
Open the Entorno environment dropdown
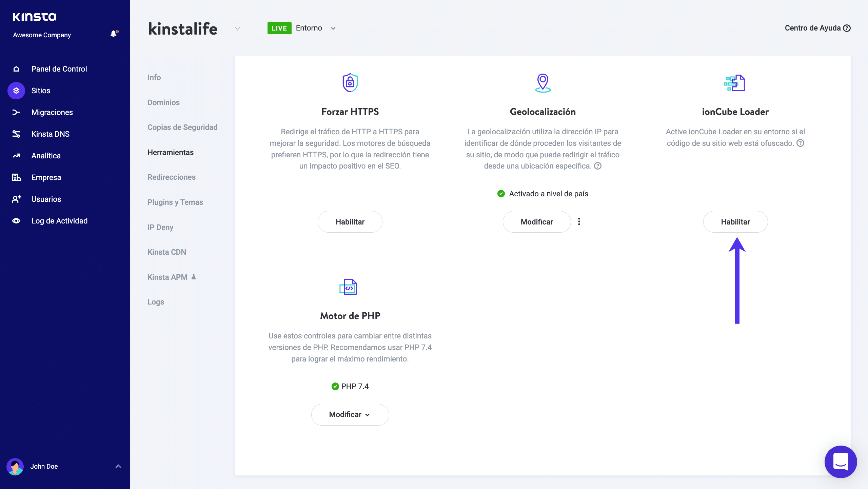[333, 28]
